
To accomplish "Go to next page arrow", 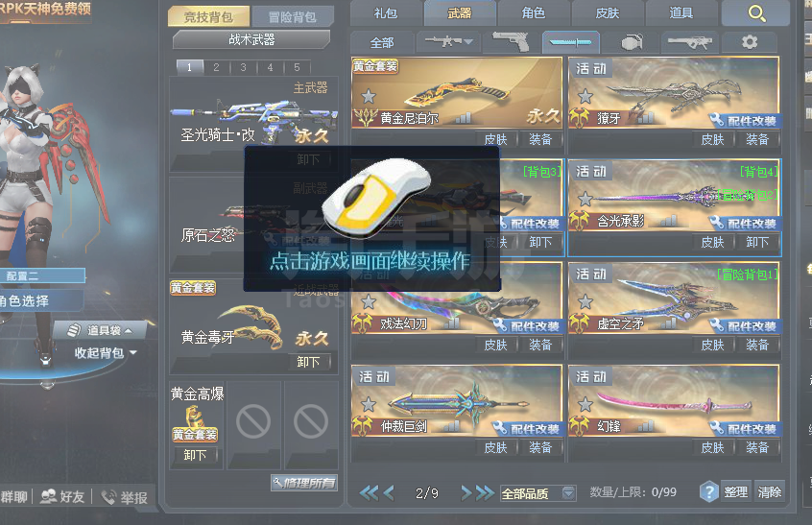I will [x=466, y=492].
